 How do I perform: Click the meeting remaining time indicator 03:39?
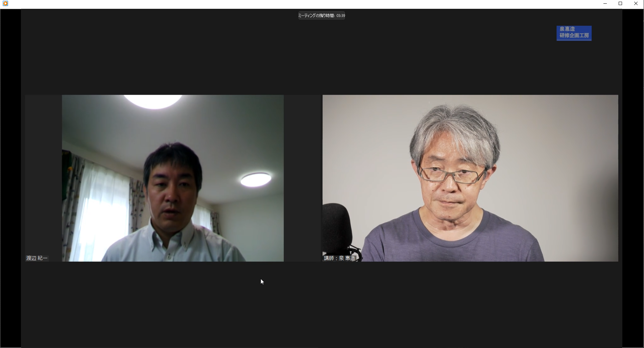(321, 16)
